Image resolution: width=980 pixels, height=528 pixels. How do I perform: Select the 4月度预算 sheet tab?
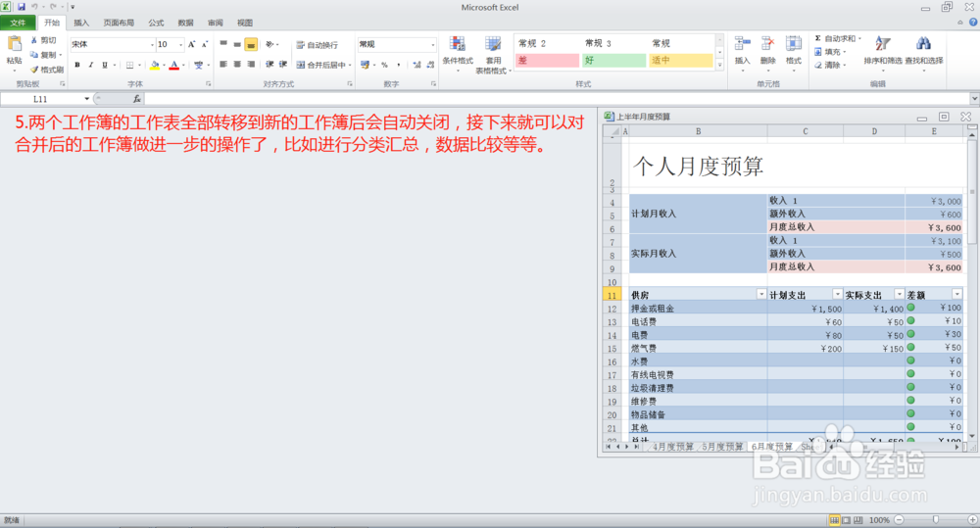pos(672,447)
